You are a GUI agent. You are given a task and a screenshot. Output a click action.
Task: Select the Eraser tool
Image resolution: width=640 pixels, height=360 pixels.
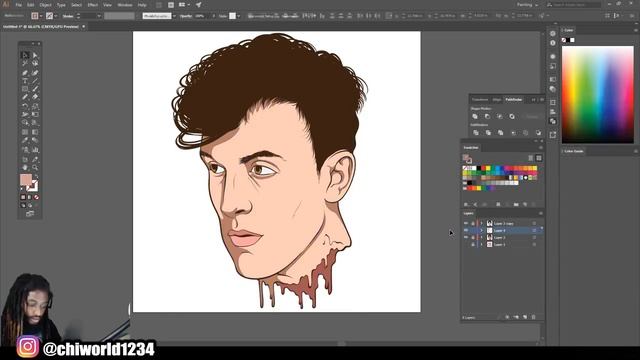(x=35, y=97)
